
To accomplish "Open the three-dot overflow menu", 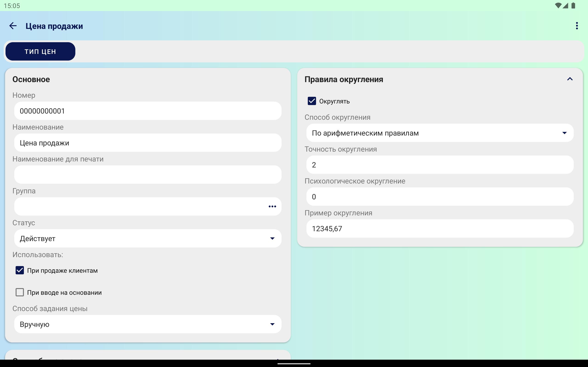I will 577,26.
